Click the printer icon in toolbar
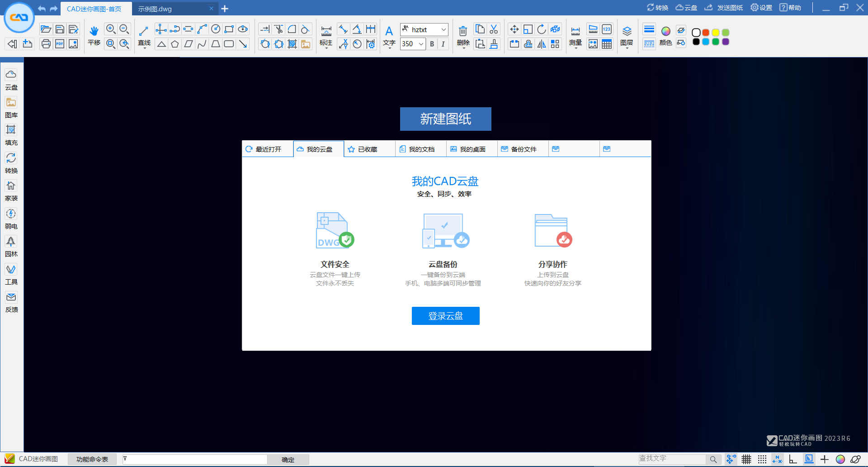The height and width of the screenshot is (467, 868). [x=46, y=44]
